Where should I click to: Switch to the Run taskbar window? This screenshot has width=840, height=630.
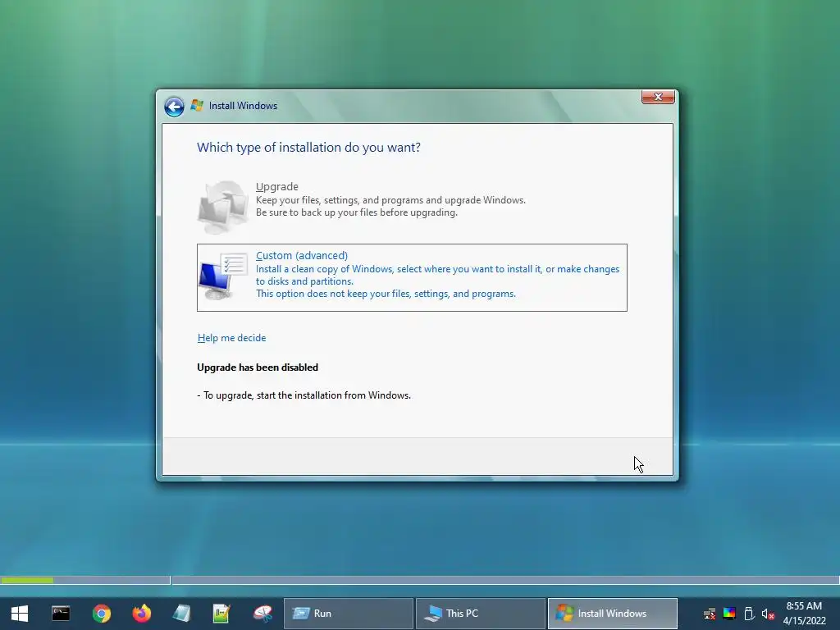pos(349,614)
